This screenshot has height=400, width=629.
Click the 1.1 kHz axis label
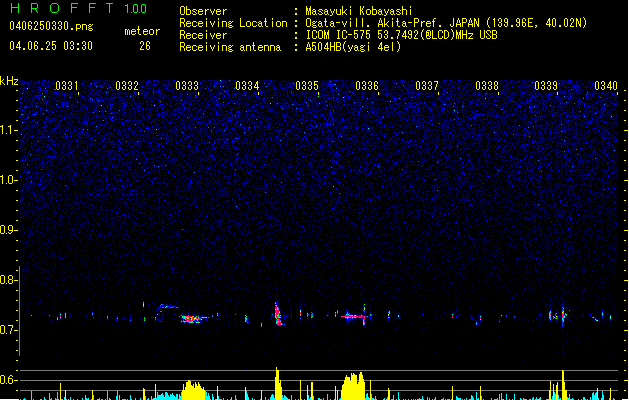(8, 130)
